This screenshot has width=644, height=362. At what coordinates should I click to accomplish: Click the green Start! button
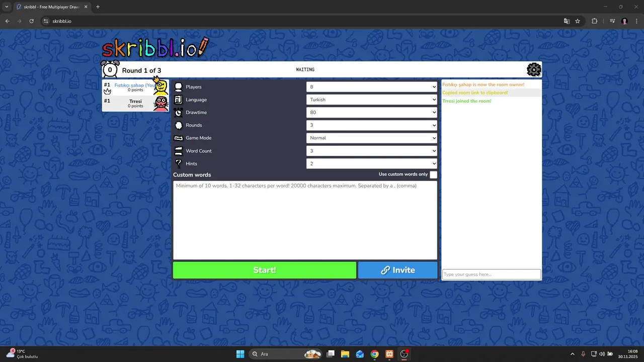tap(265, 270)
